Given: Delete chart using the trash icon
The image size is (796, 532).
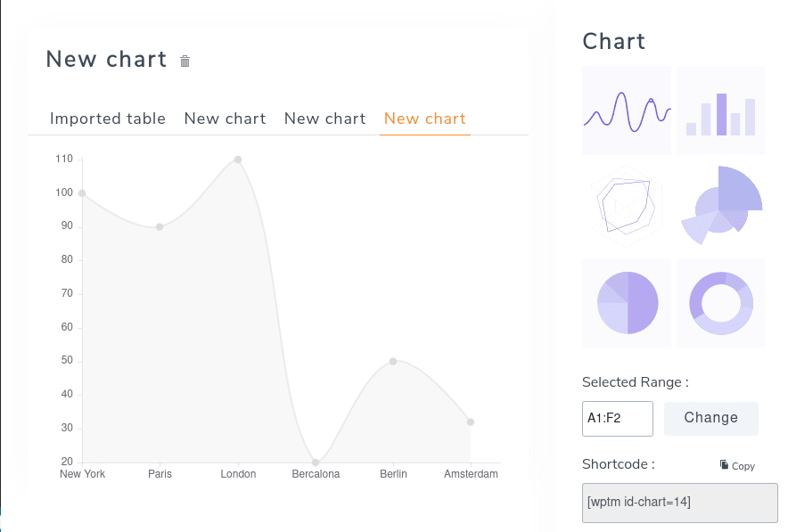Looking at the screenshot, I should (x=185, y=61).
